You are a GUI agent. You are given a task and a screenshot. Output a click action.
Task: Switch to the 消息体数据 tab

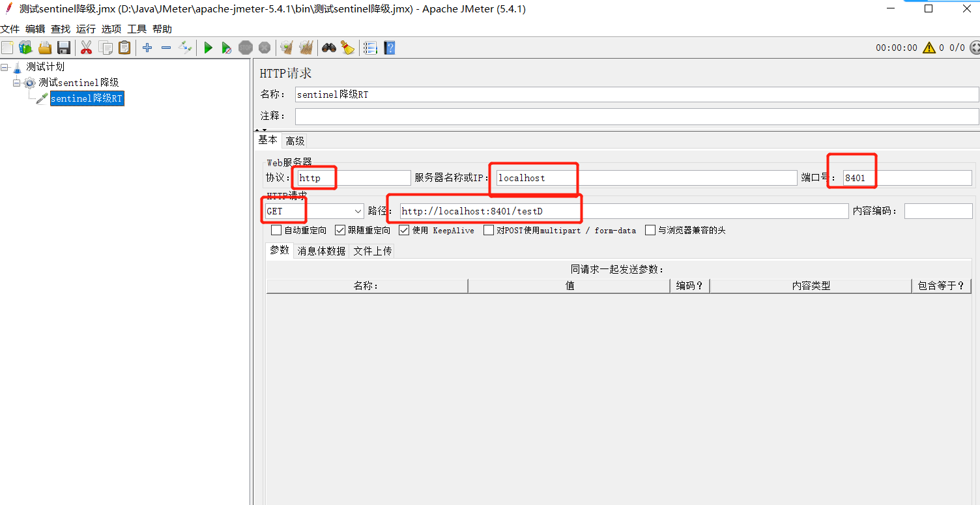tap(321, 251)
